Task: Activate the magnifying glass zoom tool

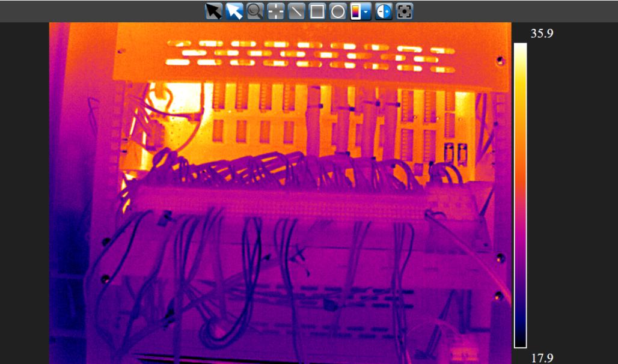Action: pos(255,11)
